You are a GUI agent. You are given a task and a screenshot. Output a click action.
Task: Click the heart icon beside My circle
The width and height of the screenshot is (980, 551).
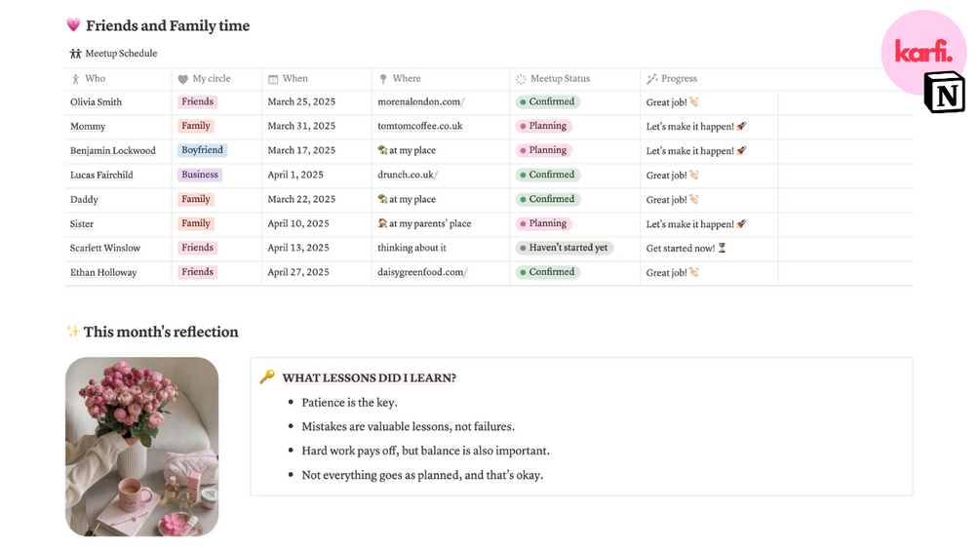pyautogui.click(x=182, y=79)
